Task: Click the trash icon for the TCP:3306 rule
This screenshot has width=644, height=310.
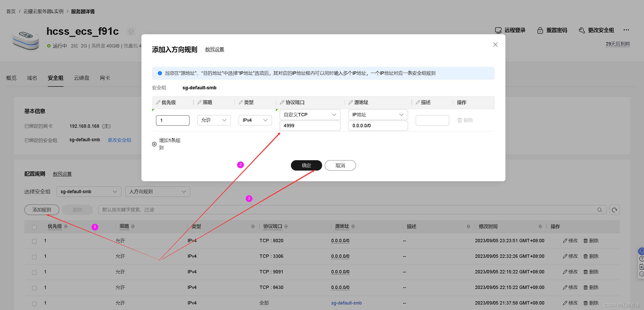Action: (x=585, y=256)
